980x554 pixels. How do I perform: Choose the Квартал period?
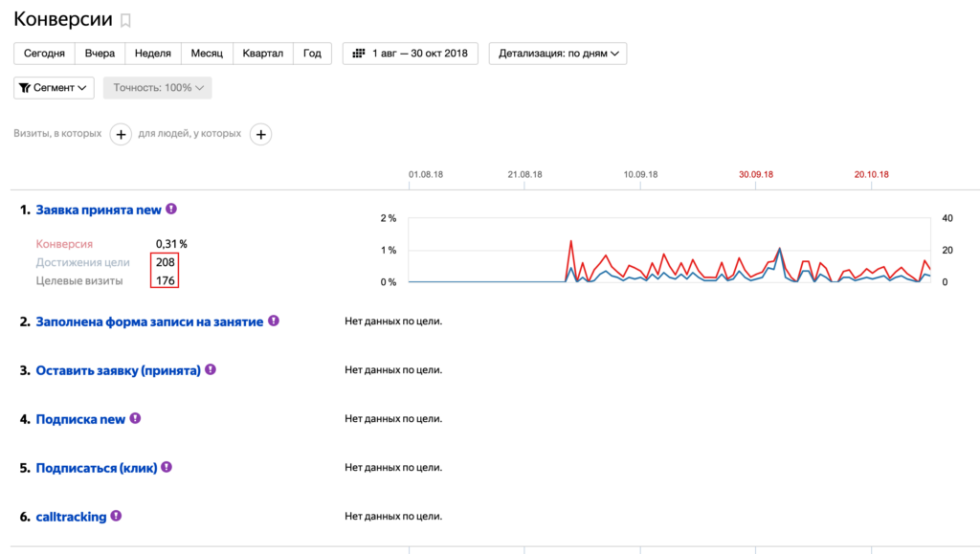pyautogui.click(x=263, y=54)
